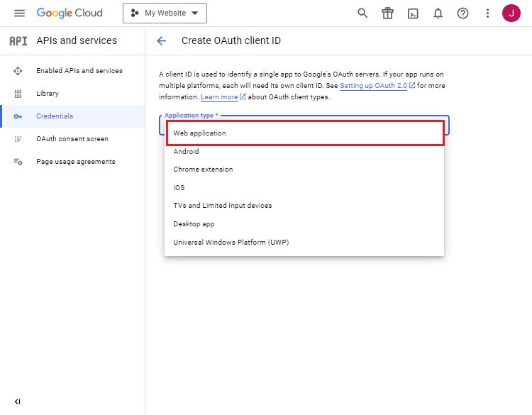Open the notifications bell
Screen dimensions: 532x415
[438, 13]
